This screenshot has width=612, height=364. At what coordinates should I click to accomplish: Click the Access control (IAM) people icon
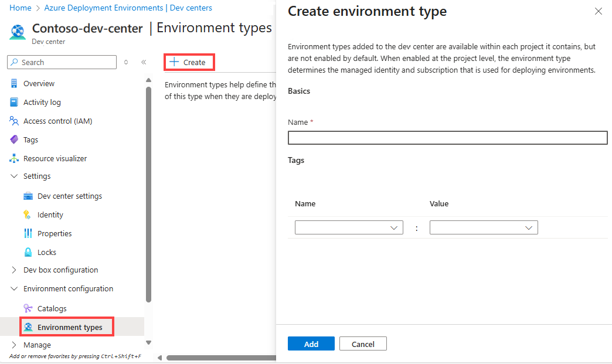[13, 121]
